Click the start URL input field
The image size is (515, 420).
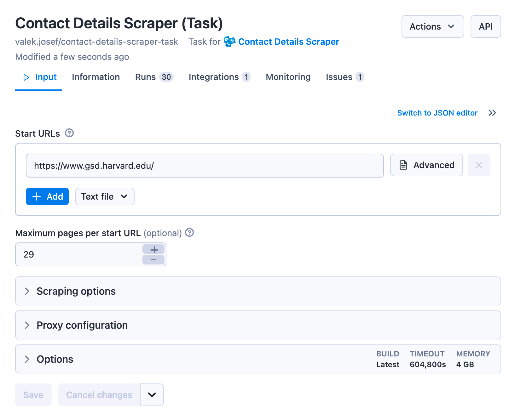click(x=205, y=165)
